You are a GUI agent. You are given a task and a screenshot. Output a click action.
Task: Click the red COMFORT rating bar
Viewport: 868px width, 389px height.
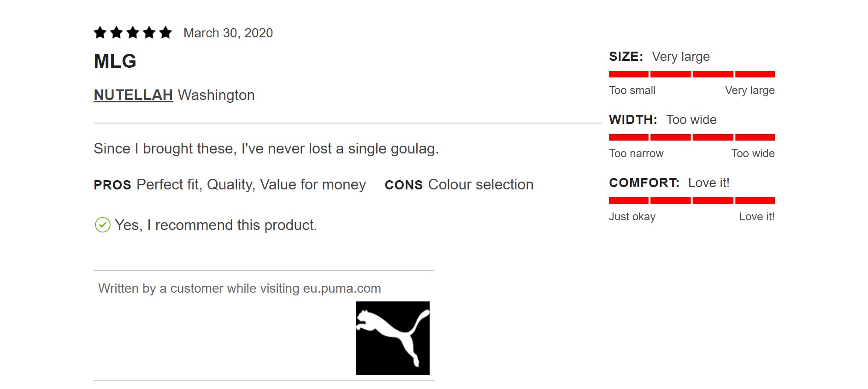691,200
